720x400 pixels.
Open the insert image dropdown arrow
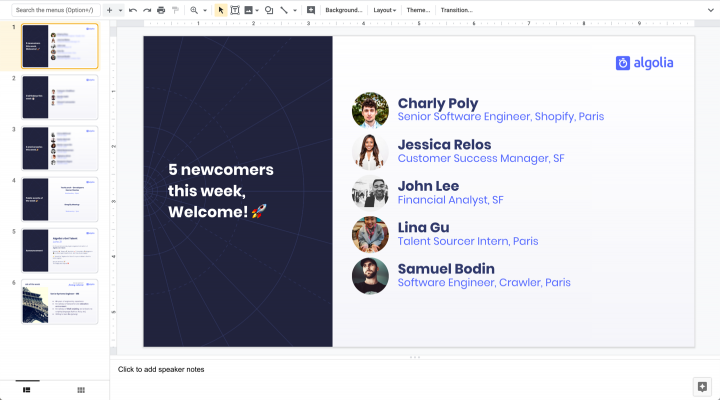click(x=257, y=10)
